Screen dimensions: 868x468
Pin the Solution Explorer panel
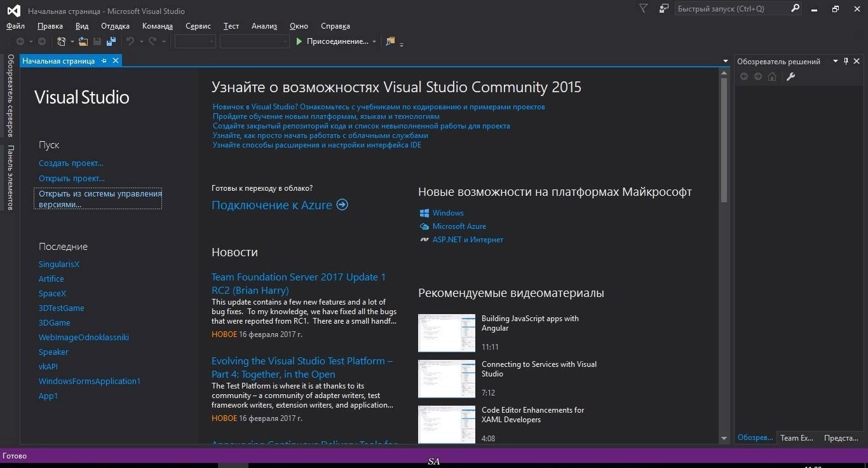846,61
